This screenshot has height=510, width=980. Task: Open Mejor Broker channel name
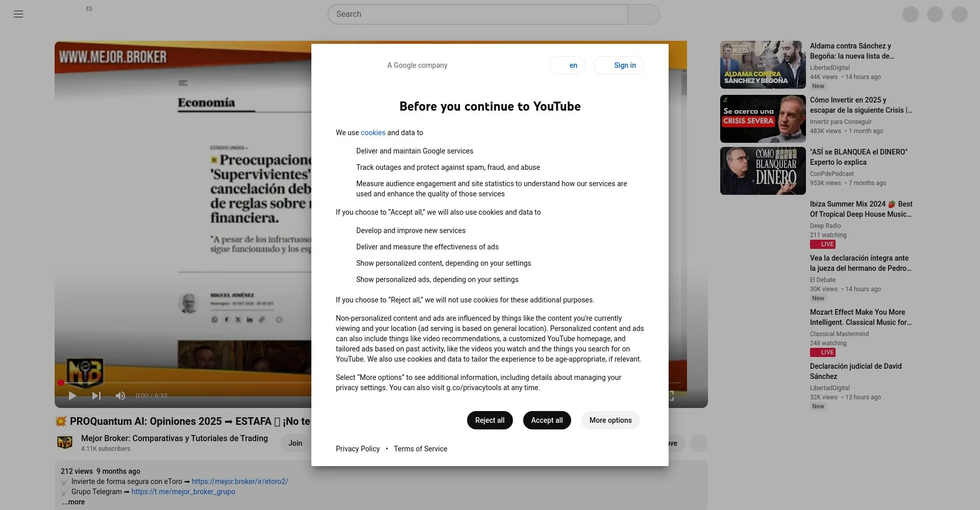pos(175,438)
